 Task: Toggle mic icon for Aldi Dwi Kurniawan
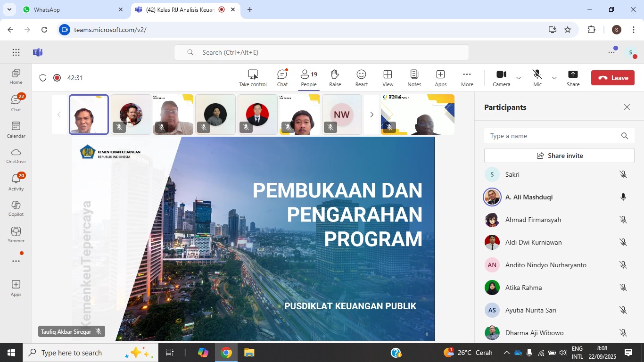623,242
